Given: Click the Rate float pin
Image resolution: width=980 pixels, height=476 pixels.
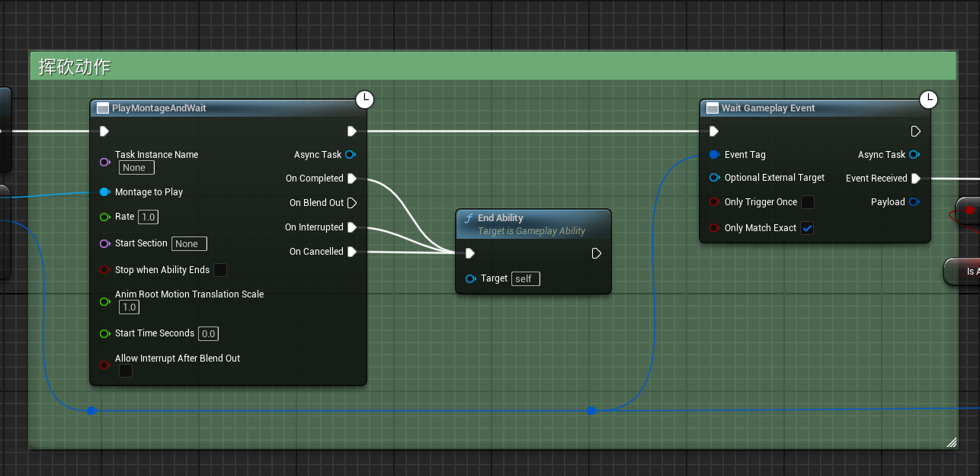Looking at the screenshot, I should tap(105, 217).
